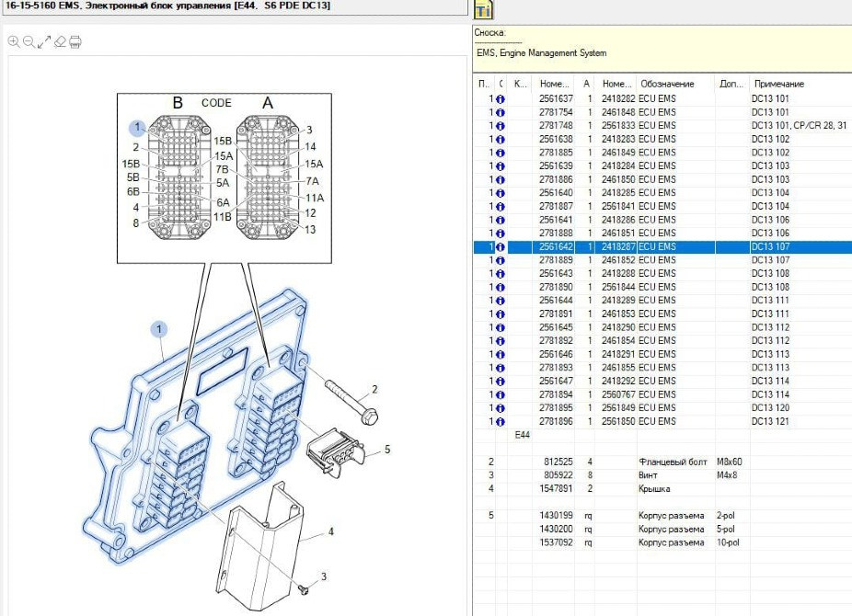Click the eraser icon above the diagram
852x616 pixels.
click(x=59, y=42)
